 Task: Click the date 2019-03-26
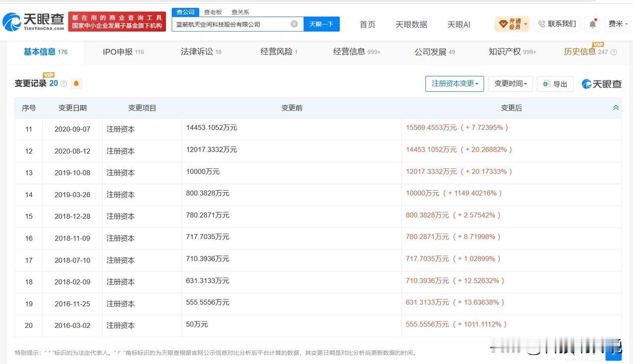tap(73, 195)
